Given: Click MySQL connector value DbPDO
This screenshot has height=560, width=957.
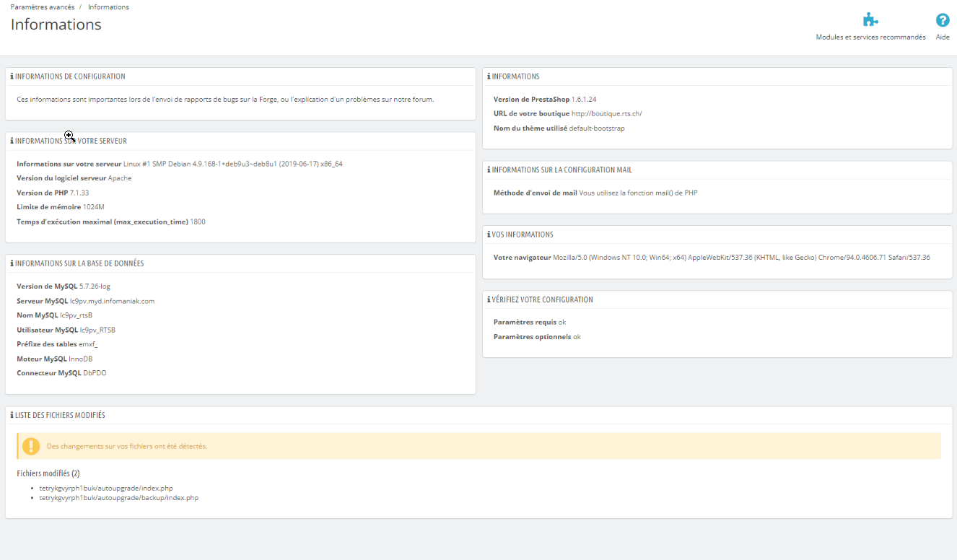Looking at the screenshot, I should pos(95,373).
